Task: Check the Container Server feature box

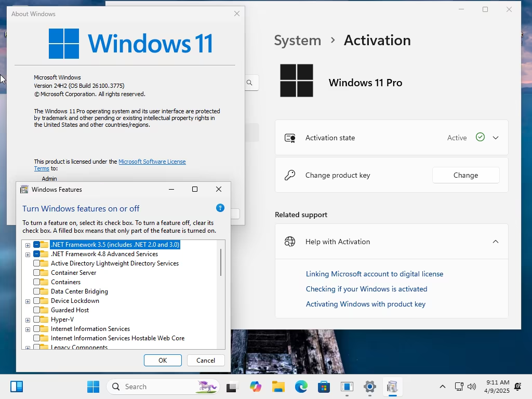Action: (37, 272)
